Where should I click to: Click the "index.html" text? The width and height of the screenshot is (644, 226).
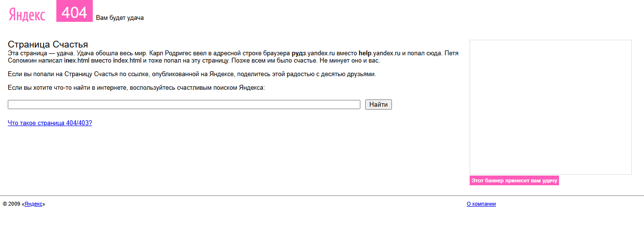pos(127,61)
